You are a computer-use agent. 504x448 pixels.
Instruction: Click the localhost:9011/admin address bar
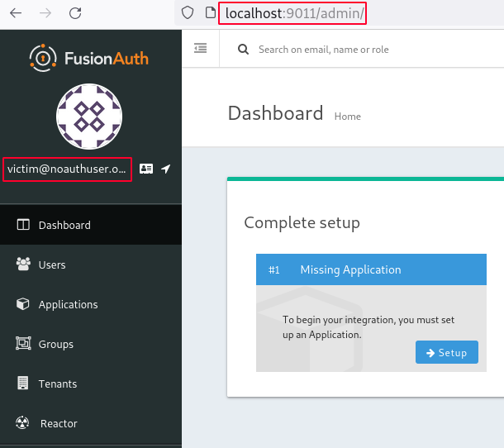pos(294,13)
